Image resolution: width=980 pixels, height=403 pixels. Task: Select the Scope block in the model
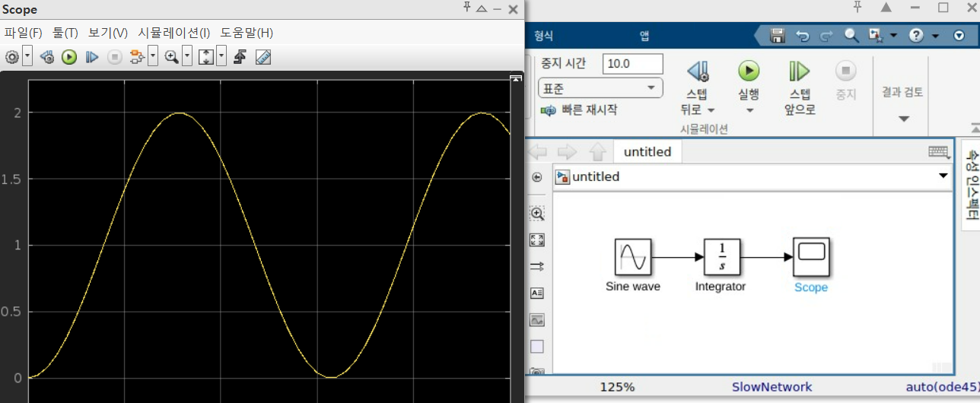click(x=811, y=257)
